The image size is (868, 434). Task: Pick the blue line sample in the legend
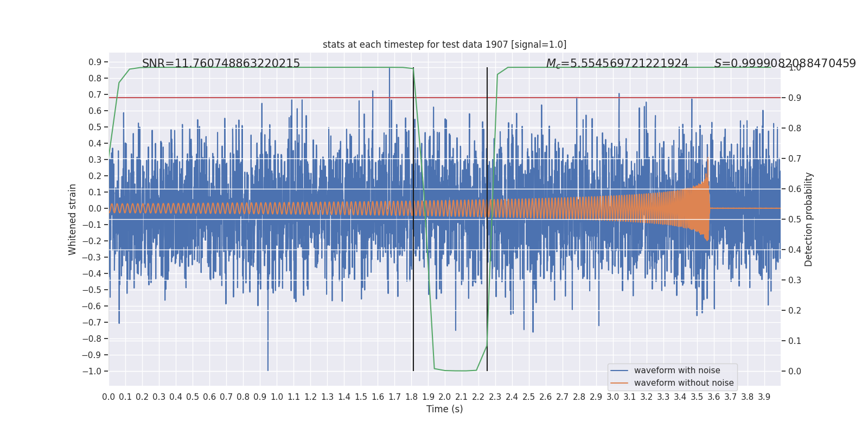(x=619, y=371)
